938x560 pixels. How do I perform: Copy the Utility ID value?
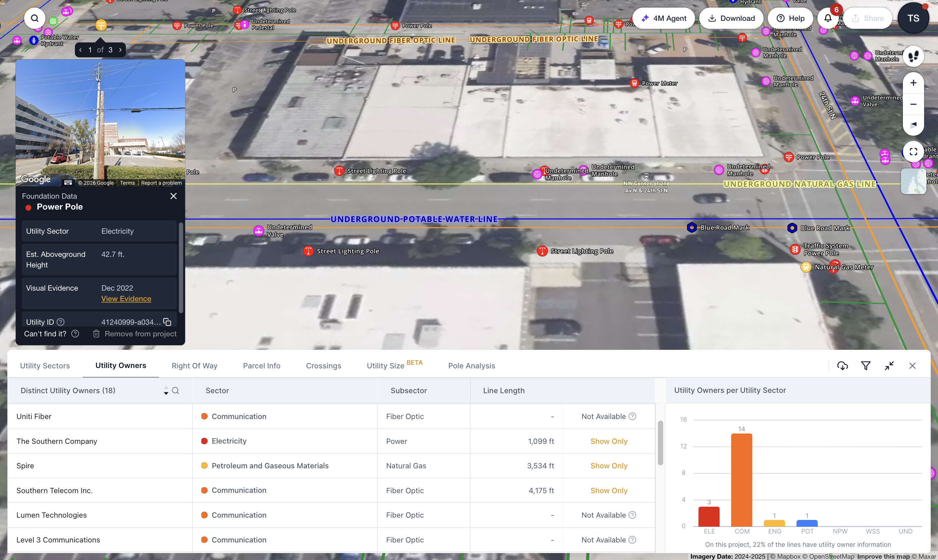tap(167, 322)
